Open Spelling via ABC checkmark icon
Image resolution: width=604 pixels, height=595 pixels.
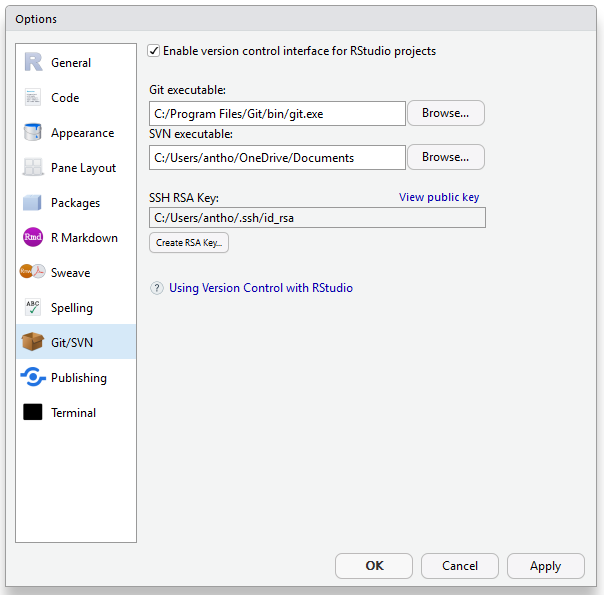33,308
